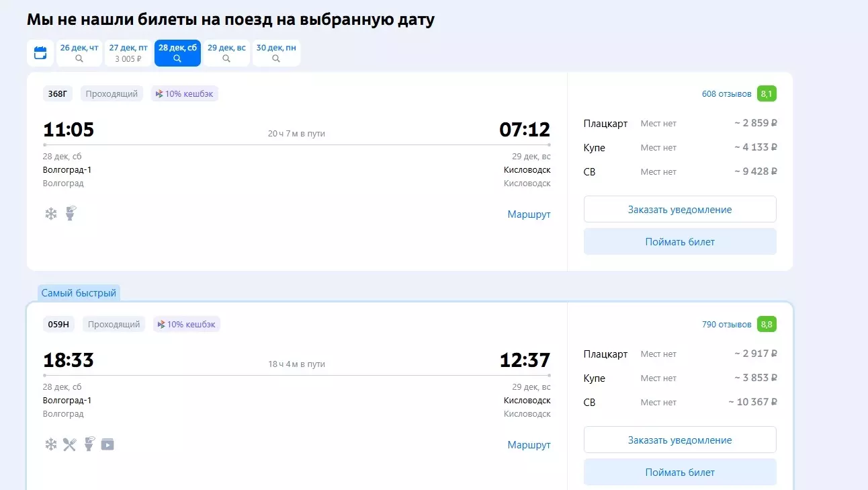The image size is (868, 490).
Task: Click cashback icon in train 059Н badge
Action: tap(161, 325)
